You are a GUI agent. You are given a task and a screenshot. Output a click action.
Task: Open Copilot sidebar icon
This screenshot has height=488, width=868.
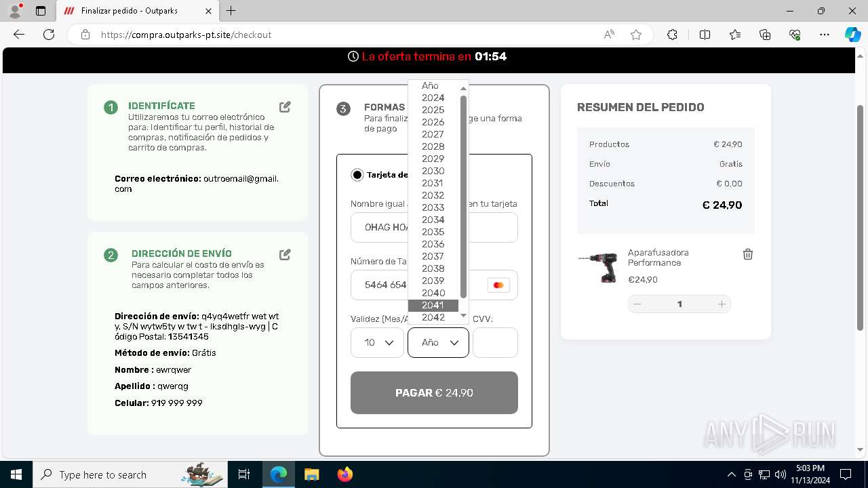pos(852,35)
